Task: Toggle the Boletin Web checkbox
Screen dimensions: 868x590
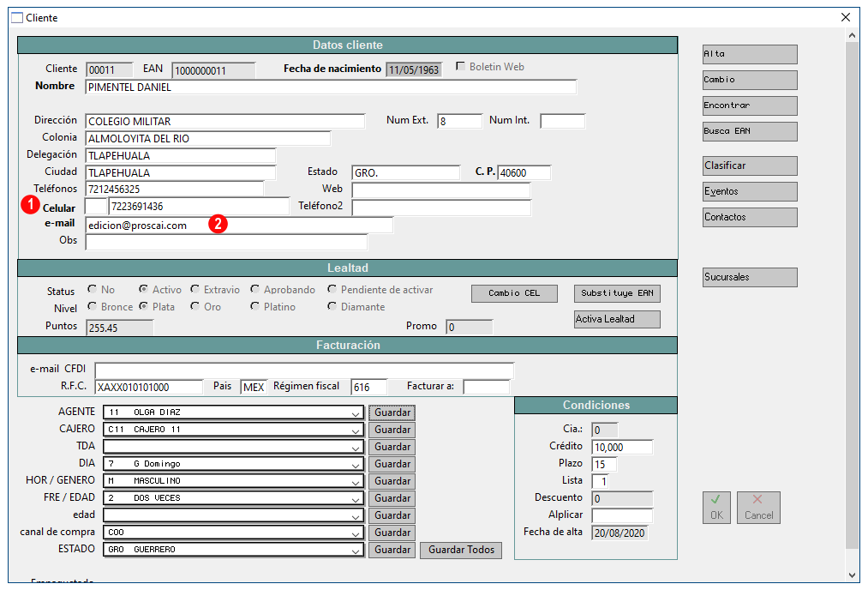Action: coord(460,67)
